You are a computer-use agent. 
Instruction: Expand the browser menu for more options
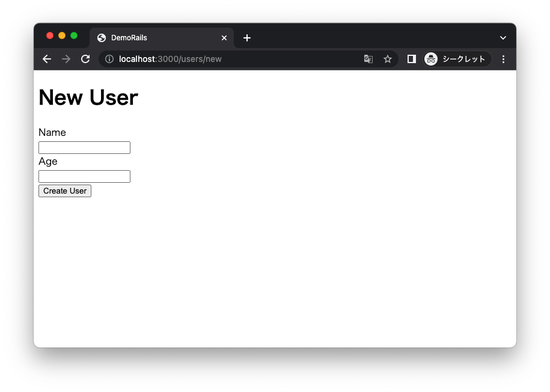[x=503, y=59]
